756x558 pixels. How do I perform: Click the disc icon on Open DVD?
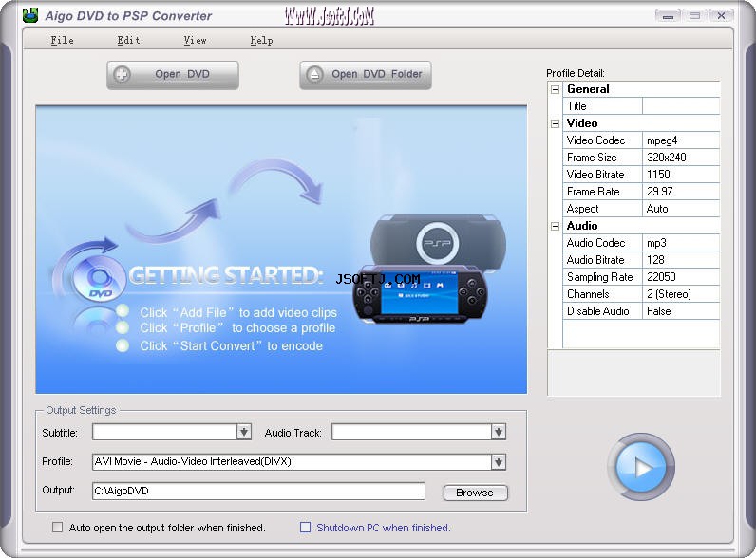click(x=122, y=74)
